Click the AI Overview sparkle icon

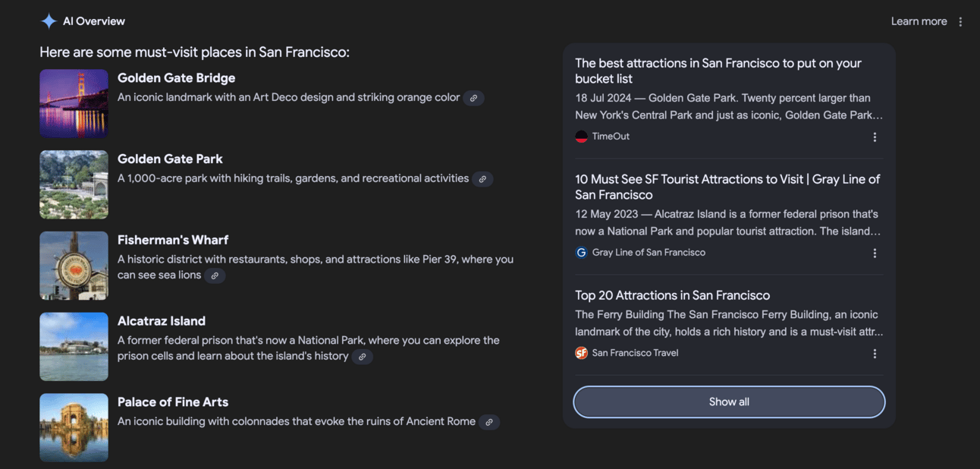49,21
